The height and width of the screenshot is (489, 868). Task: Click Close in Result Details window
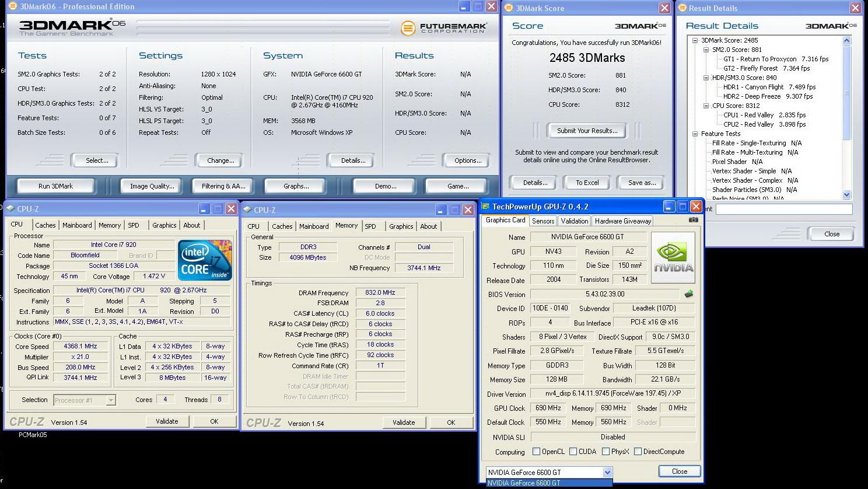(x=832, y=234)
